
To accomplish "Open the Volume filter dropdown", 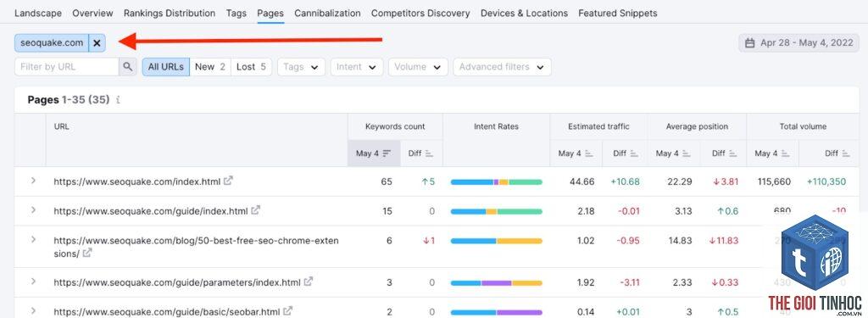I will click(418, 66).
